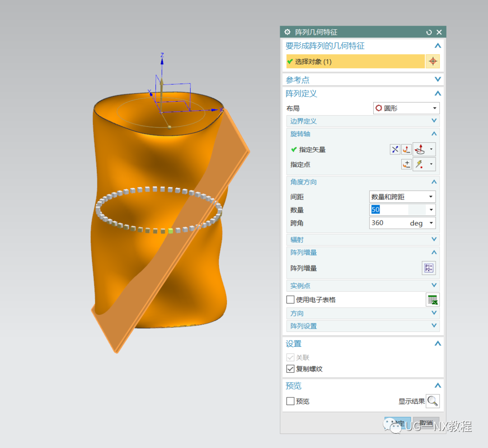The image size is (488, 448).
Task: Click the 阵列增量 pattern increment icon
Action: (x=428, y=268)
